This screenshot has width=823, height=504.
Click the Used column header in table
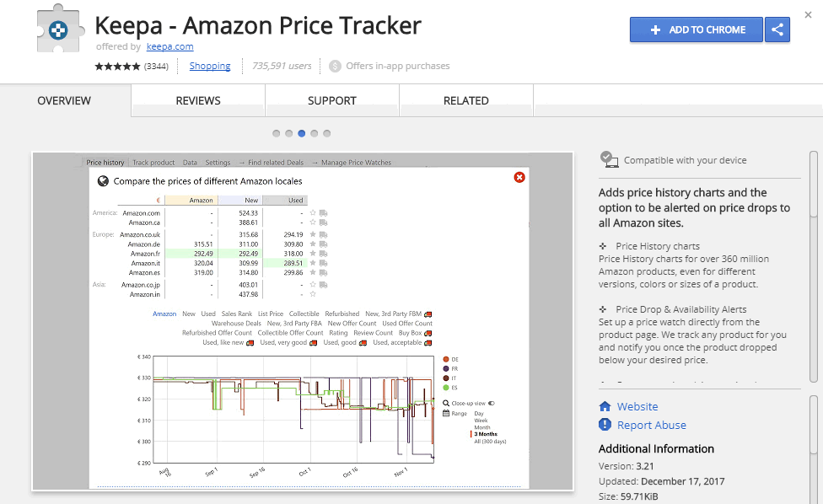click(x=285, y=200)
